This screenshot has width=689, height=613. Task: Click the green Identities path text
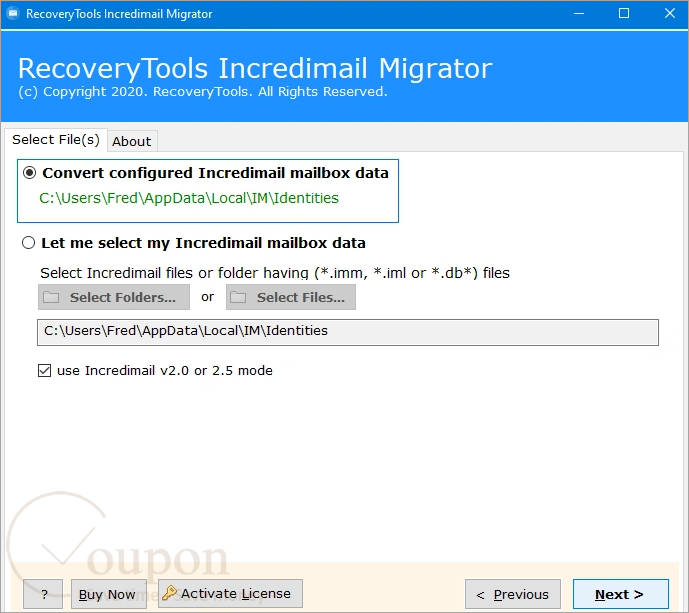click(189, 198)
